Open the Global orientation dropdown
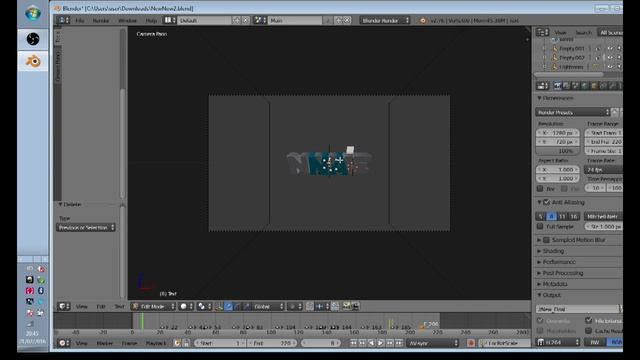Viewport: 640px width, 360px height. coord(268,306)
